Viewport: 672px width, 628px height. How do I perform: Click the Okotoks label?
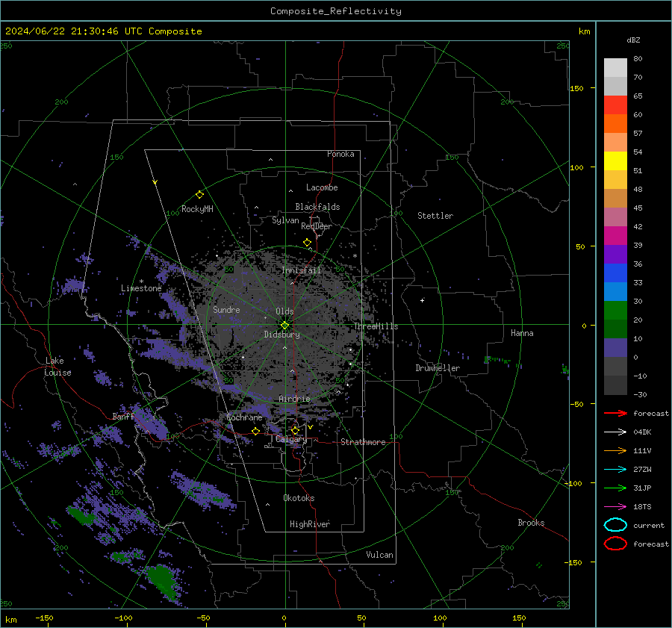tap(299, 498)
